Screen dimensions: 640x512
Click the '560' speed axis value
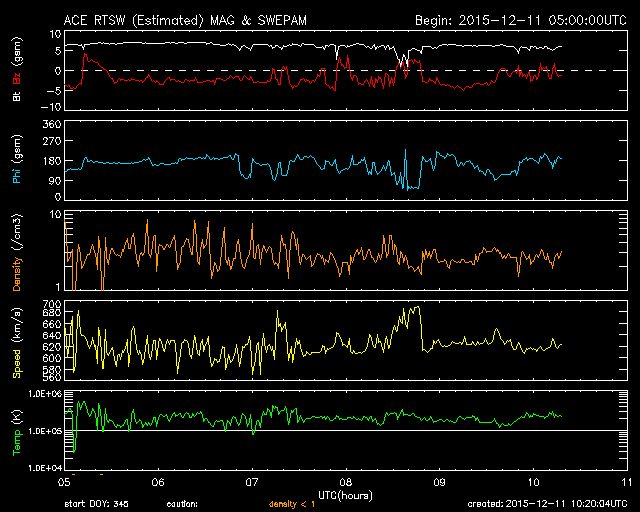coord(52,376)
